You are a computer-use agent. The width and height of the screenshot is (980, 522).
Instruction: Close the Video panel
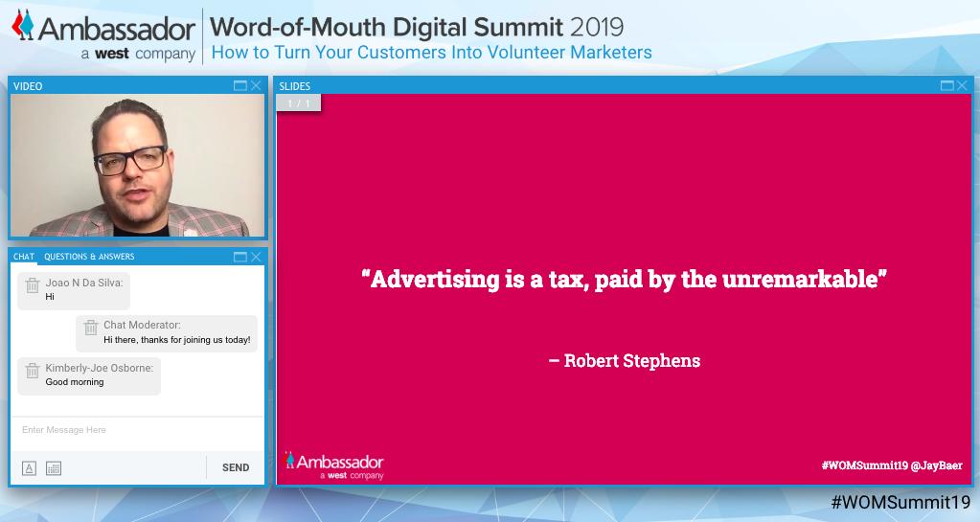click(256, 85)
